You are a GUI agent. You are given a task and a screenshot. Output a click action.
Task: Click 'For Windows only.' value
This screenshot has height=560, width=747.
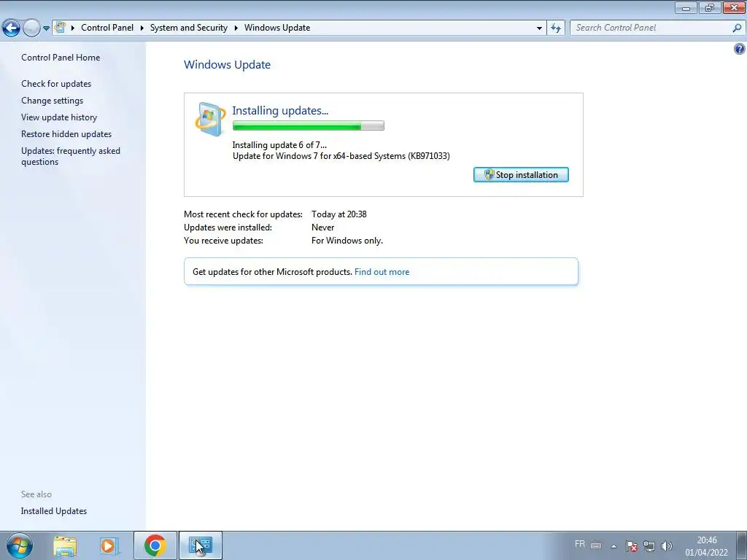pyautogui.click(x=347, y=241)
